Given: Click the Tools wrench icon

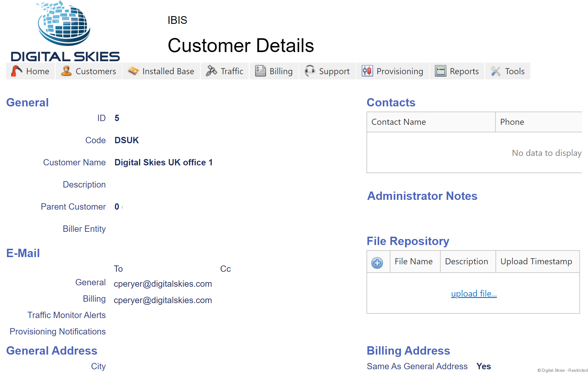Looking at the screenshot, I should (x=496, y=71).
